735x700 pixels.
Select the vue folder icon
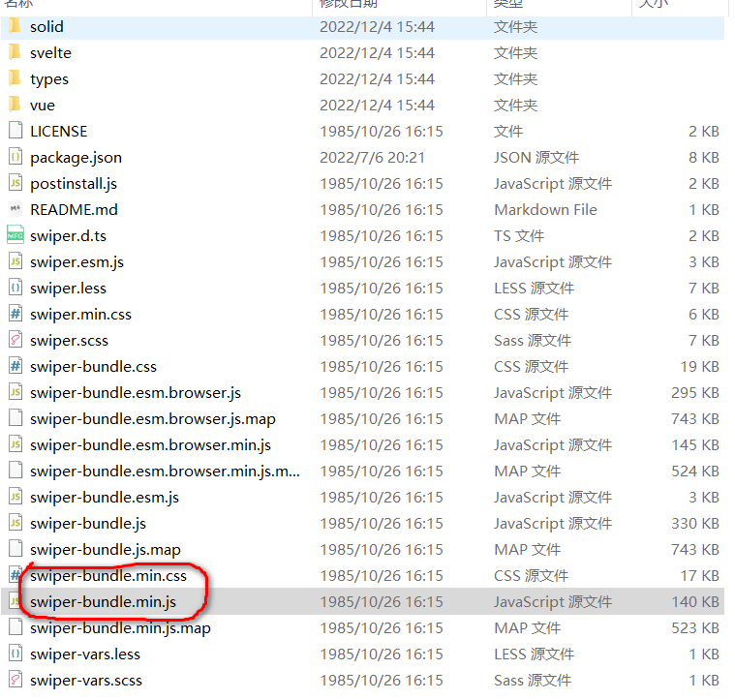(15, 104)
